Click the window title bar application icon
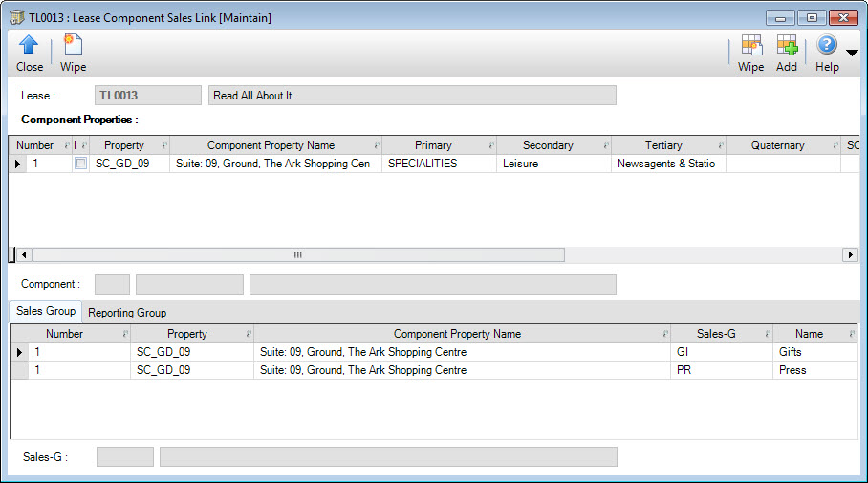The width and height of the screenshot is (868, 483). 16,18
